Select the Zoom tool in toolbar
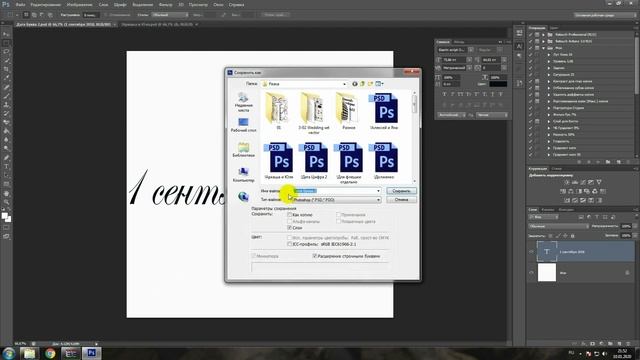 [x=6, y=202]
